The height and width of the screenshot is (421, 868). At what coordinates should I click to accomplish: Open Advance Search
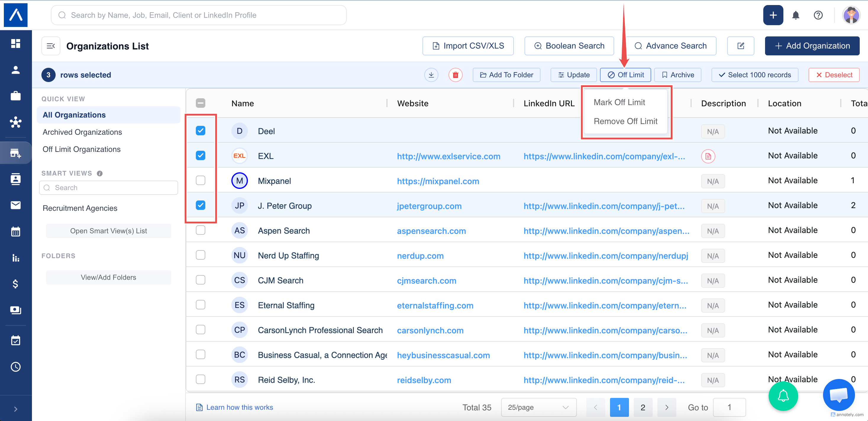(671, 46)
